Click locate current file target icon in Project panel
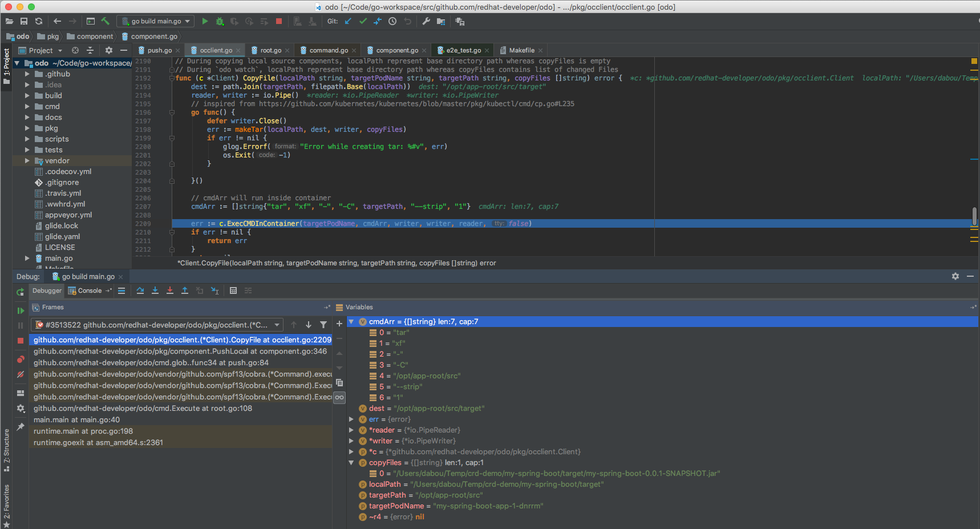This screenshot has width=980, height=529. click(x=75, y=50)
